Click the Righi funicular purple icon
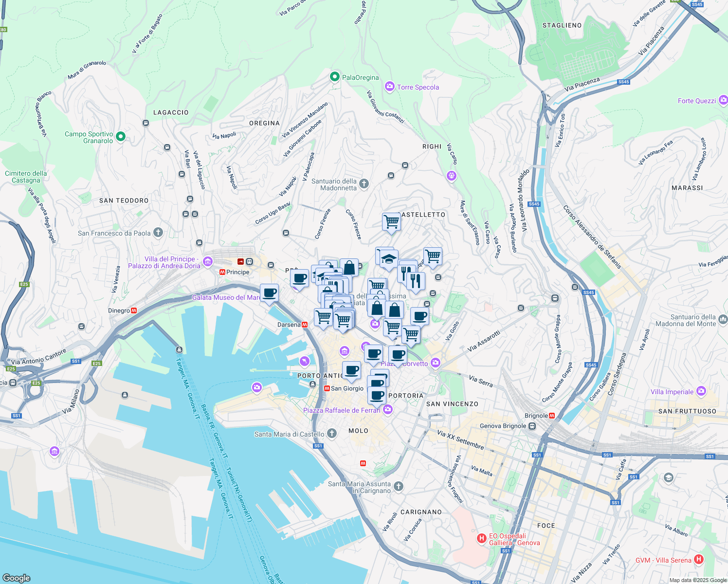The width and height of the screenshot is (728, 584). click(451, 175)
